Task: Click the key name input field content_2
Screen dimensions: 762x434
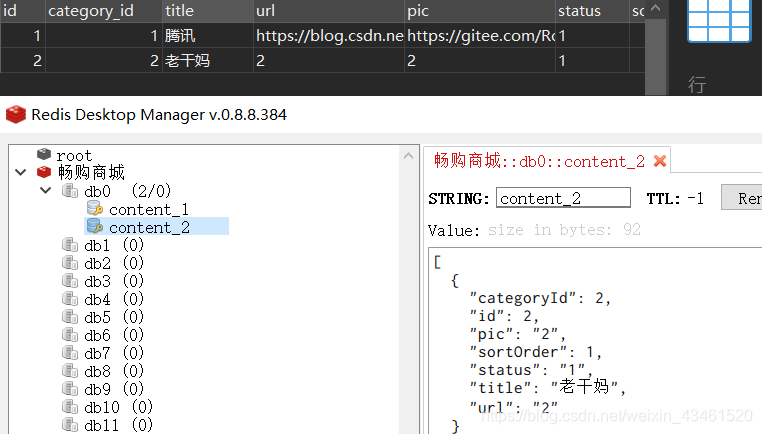Action: 563,198
